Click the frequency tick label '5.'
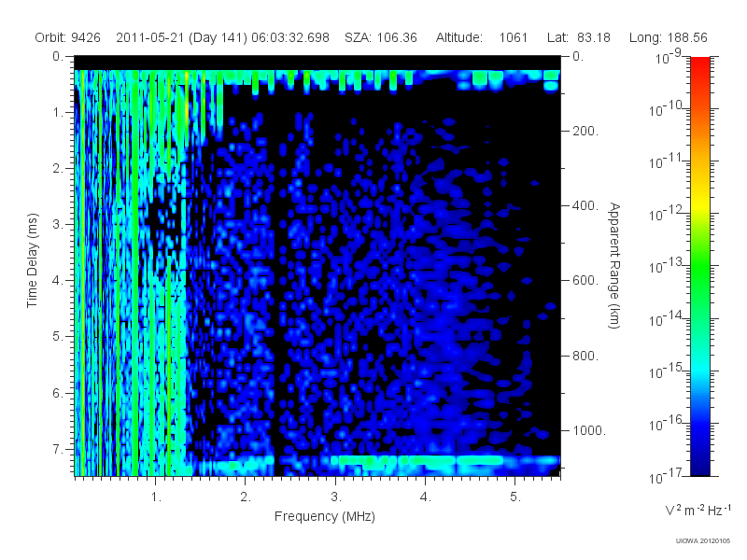The height and width of the screenshot is (560, 747). coord(515,497)
